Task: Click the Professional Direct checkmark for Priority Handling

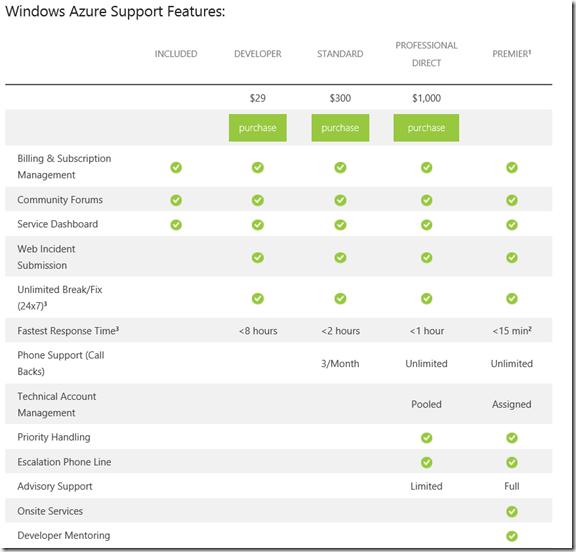Action: click(426, 438)
